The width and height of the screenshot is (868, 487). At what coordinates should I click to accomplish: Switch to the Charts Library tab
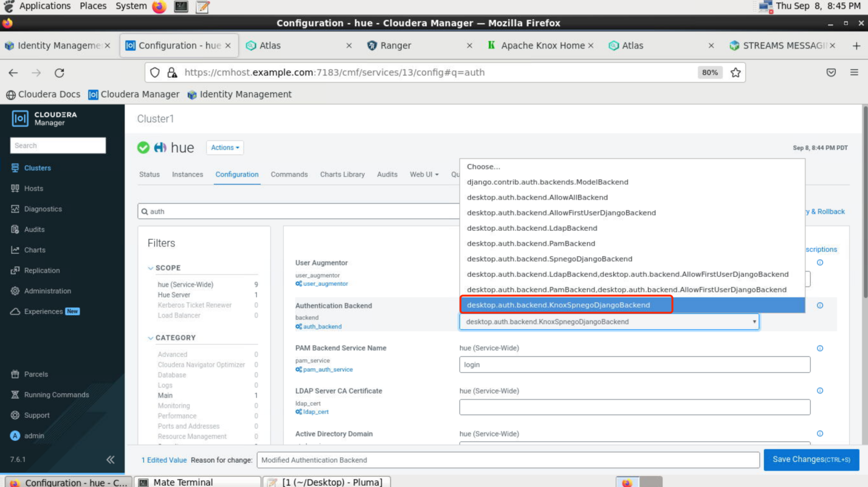point(342,174)
